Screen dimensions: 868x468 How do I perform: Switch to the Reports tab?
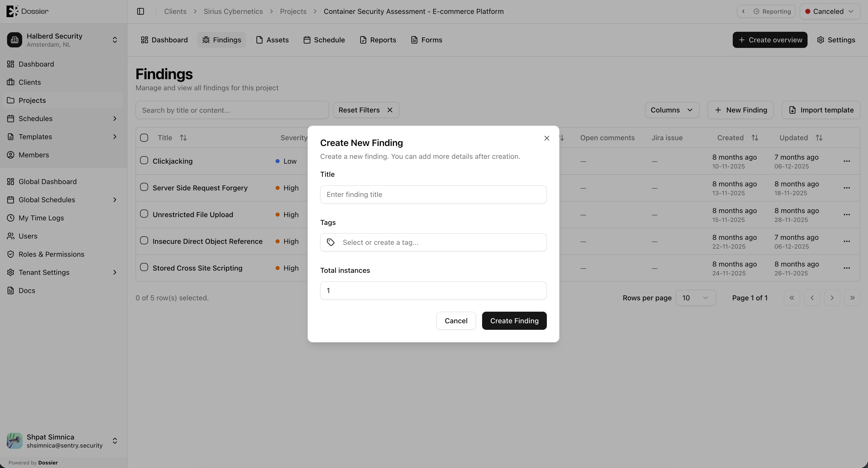click(x=378, y=40)
